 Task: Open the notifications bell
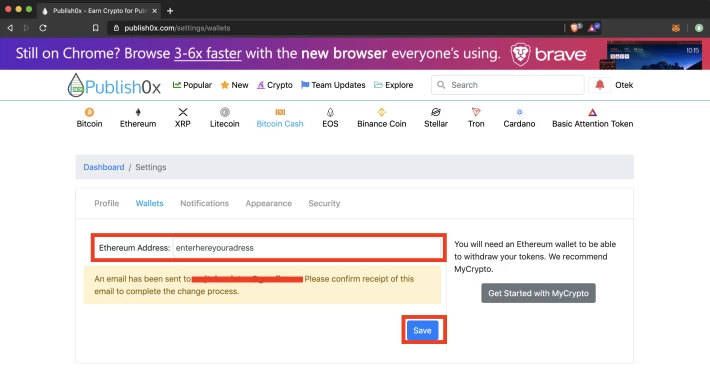pyautogui.click(x=600, y=85)
